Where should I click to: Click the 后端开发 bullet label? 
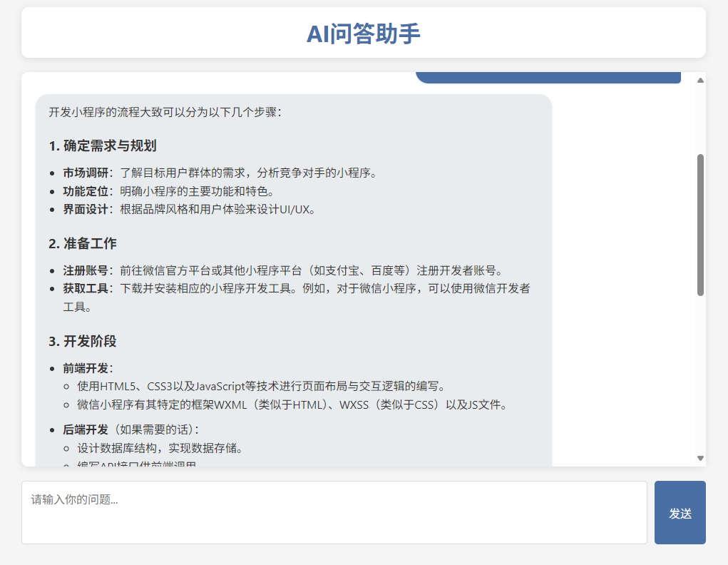click(86, 429)
